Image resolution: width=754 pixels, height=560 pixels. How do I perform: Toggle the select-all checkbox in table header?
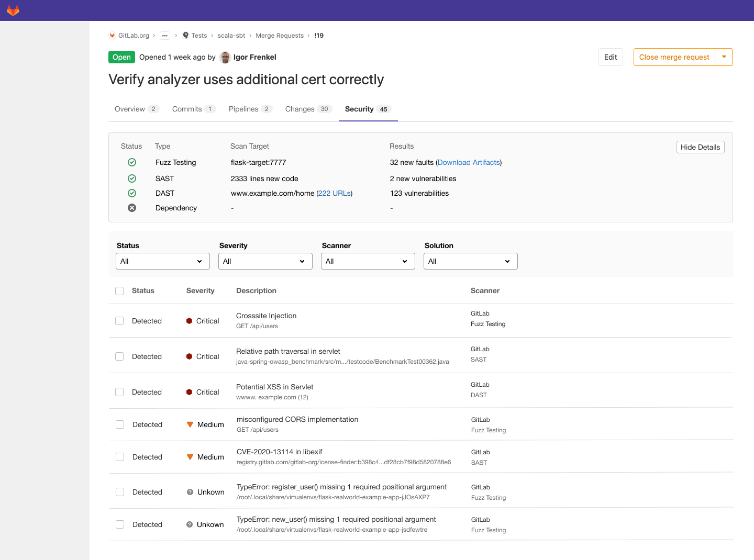119,291
